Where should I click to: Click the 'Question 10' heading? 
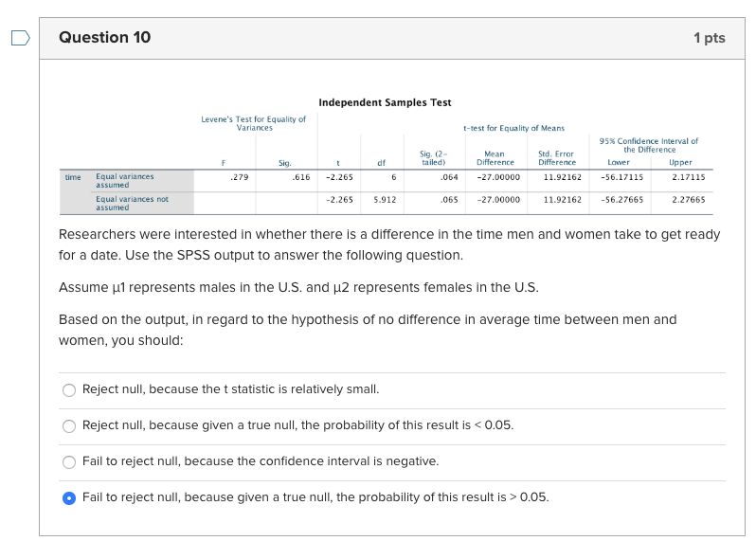[104, 37]
